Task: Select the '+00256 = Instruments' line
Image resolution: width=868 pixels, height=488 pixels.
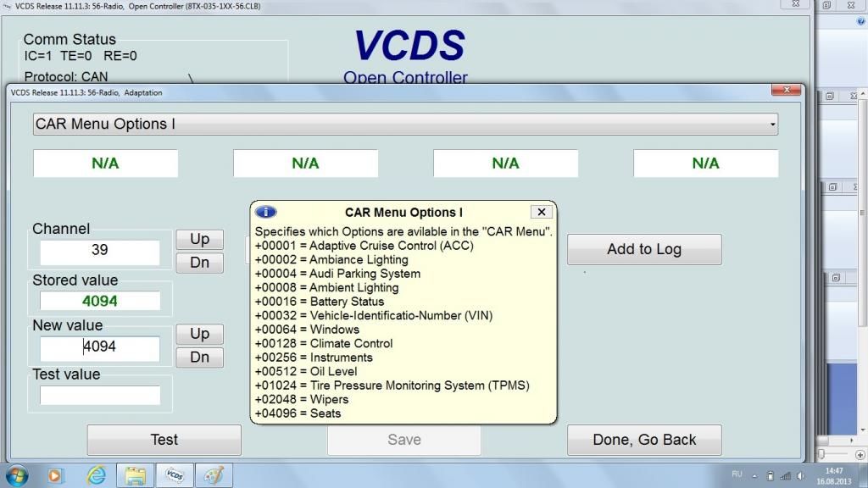Action: pos(314,358)
